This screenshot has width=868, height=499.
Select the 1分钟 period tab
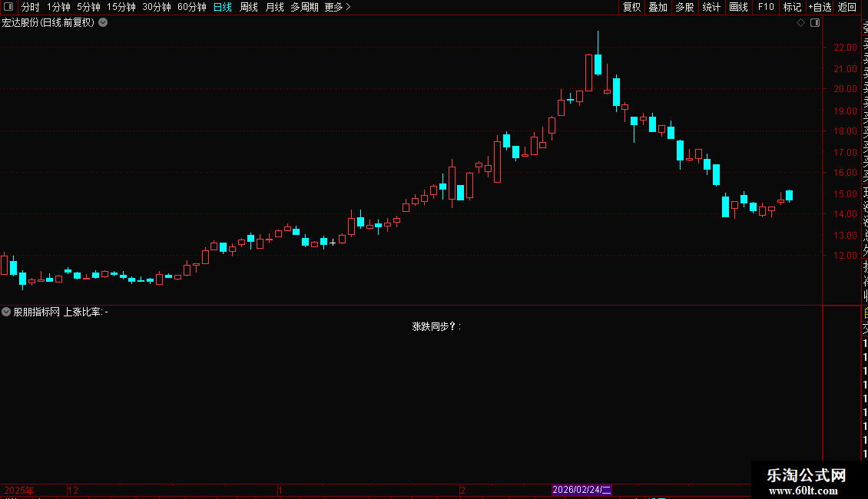[x=58, y=7]
